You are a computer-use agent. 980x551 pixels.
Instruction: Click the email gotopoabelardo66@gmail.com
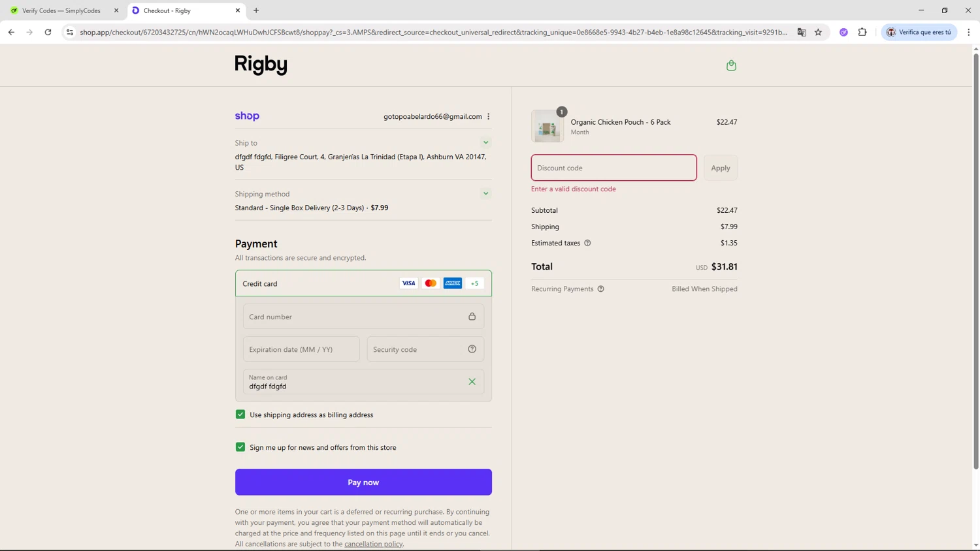[433, 116]
